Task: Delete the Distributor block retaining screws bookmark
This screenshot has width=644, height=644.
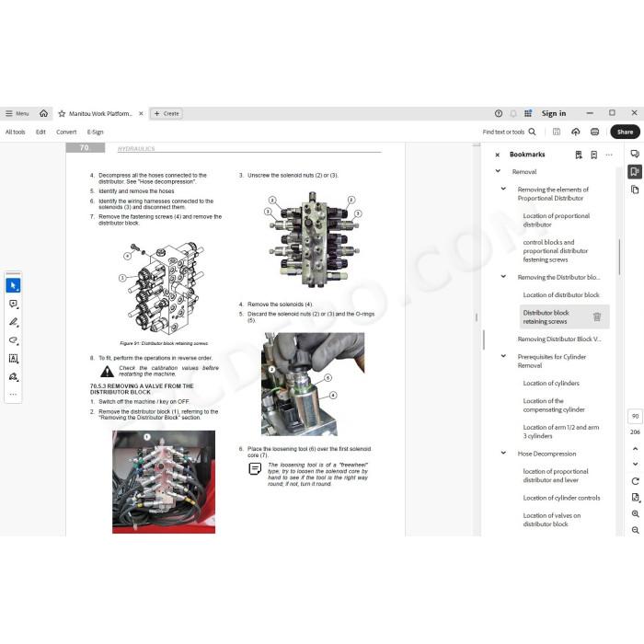Action: tap(597, 316)
